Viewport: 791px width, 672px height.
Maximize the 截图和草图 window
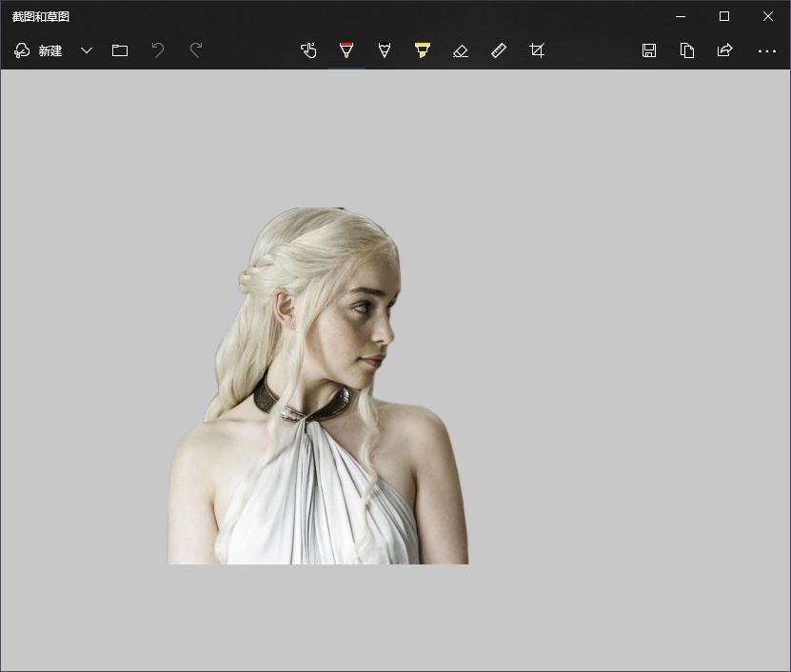point(724,16)
